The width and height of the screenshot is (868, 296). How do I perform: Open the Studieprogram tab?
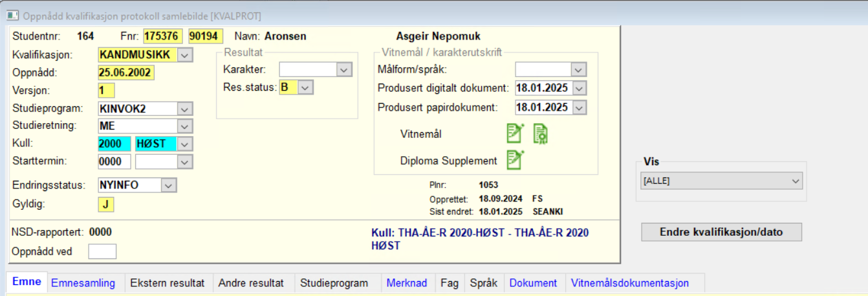tap(336, 283)
